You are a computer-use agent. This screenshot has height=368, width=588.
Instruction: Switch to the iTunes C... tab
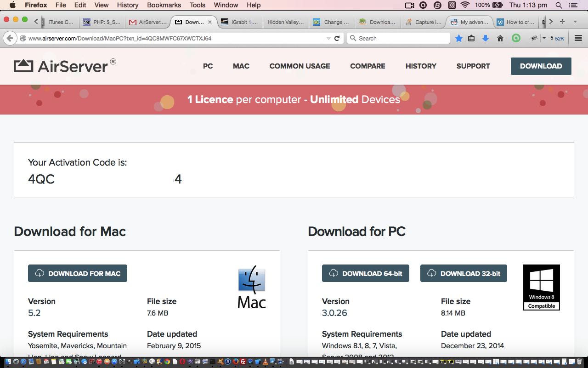pyautogui.click(x=60, y=22)
